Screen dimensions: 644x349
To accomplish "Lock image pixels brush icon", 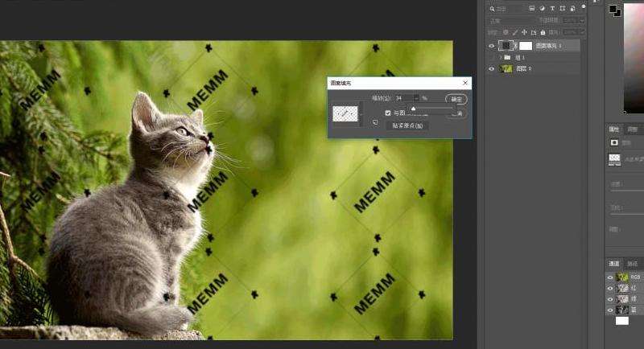I will (x=515, y=32).
